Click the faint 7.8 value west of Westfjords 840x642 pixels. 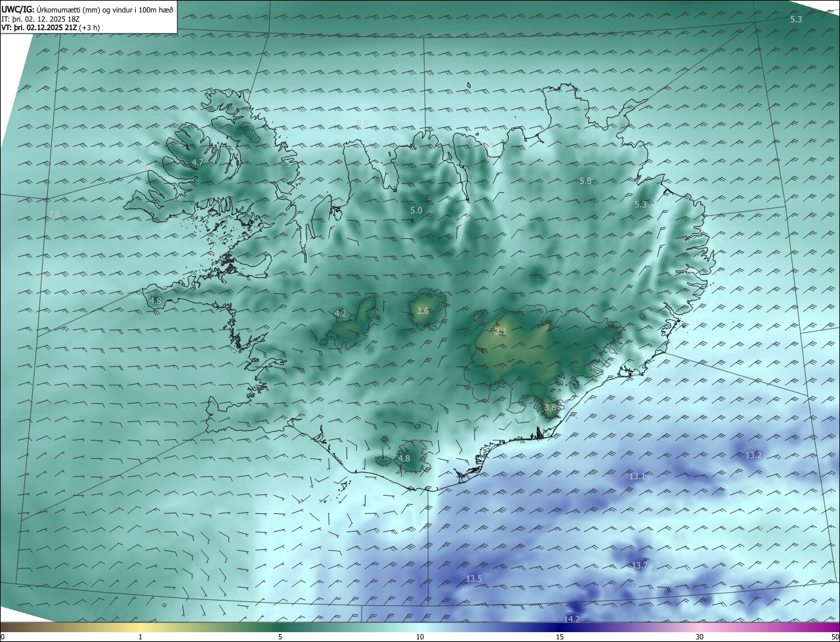coord(54,215)
